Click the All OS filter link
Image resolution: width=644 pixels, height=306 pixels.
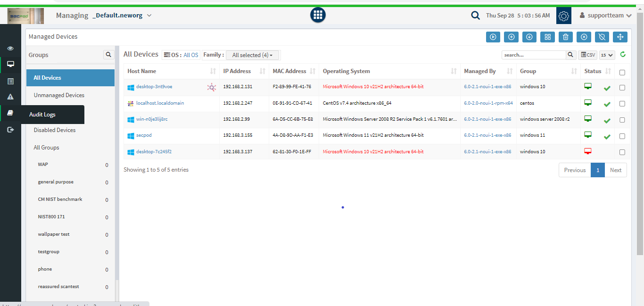(191, 55)
